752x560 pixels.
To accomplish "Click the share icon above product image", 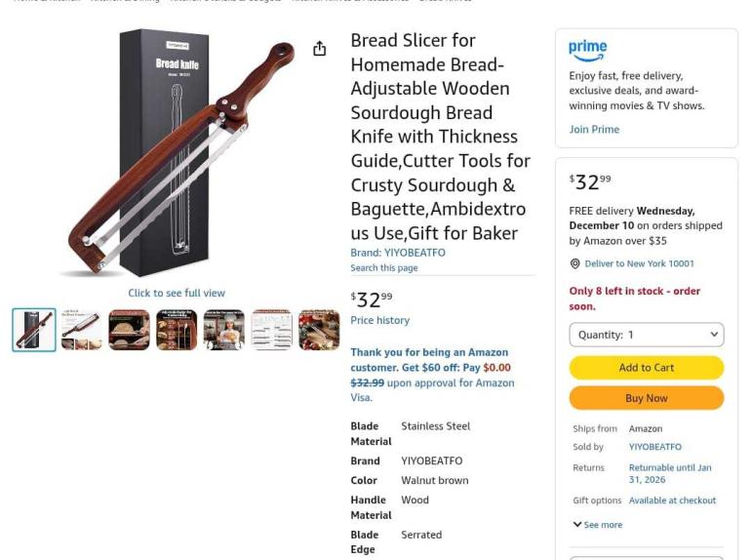I will 319,49.
